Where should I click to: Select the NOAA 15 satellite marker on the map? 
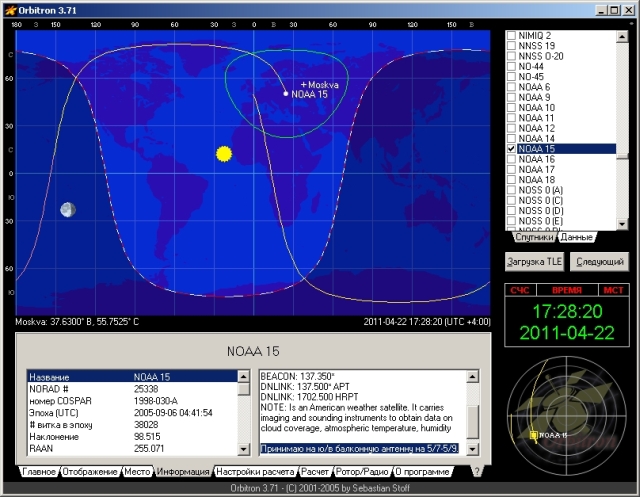[286, 94]
